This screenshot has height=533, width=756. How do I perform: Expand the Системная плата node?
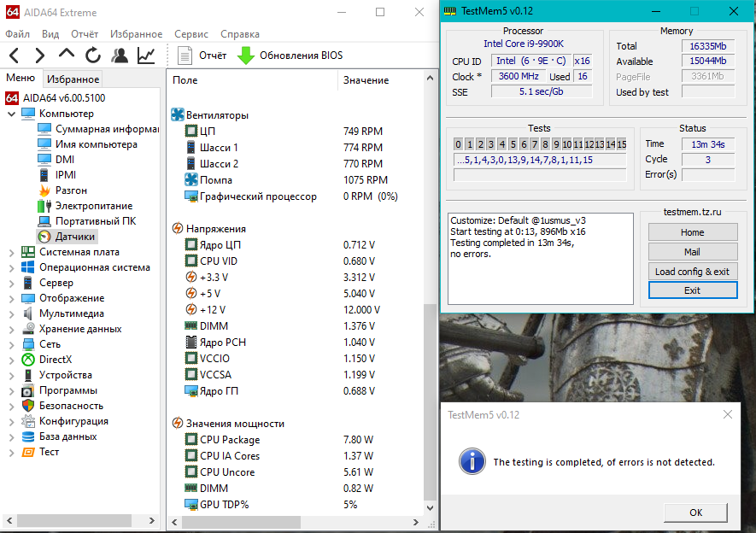[12, 252]
